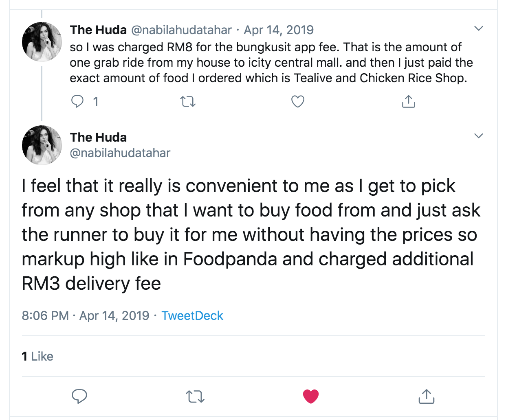Image resolution: width=506 pixels, height=420 pixels.
Task: Open the first tweet's chevron options menu
Action: click(x=479, y=28)
